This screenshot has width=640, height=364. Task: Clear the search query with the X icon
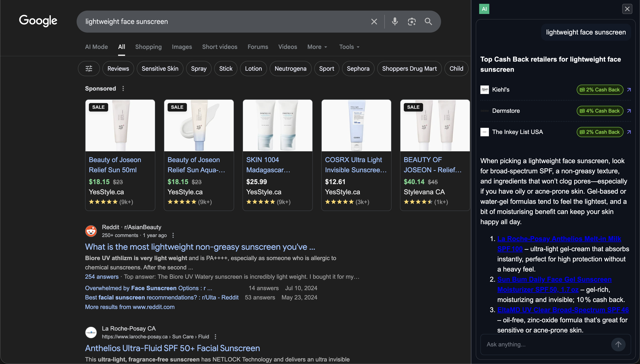pos(374,22)
